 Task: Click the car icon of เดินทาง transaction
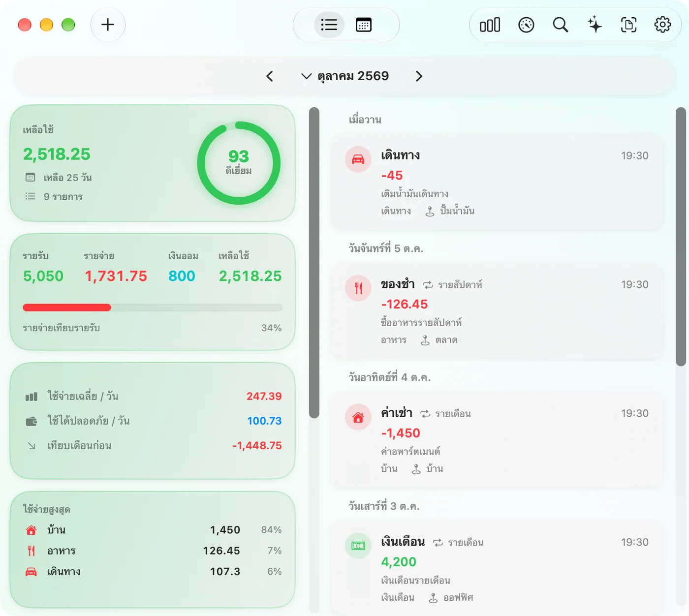(x=358, y=159)
